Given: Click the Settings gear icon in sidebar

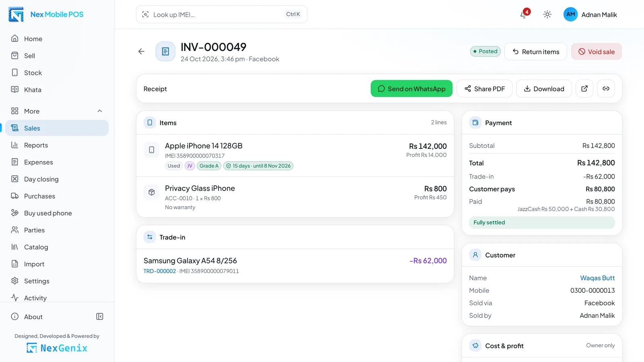Looking at the screenshot, I should (15, 281).
